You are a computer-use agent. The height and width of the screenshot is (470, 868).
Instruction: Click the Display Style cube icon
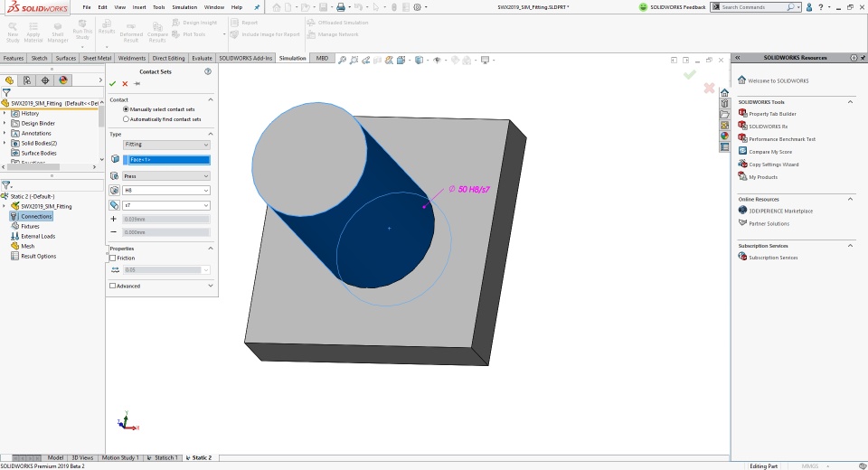pos(419,60)
